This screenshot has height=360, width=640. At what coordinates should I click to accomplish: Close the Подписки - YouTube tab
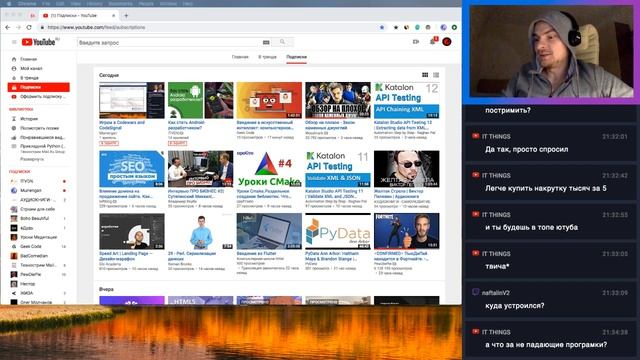coord(113,16)
